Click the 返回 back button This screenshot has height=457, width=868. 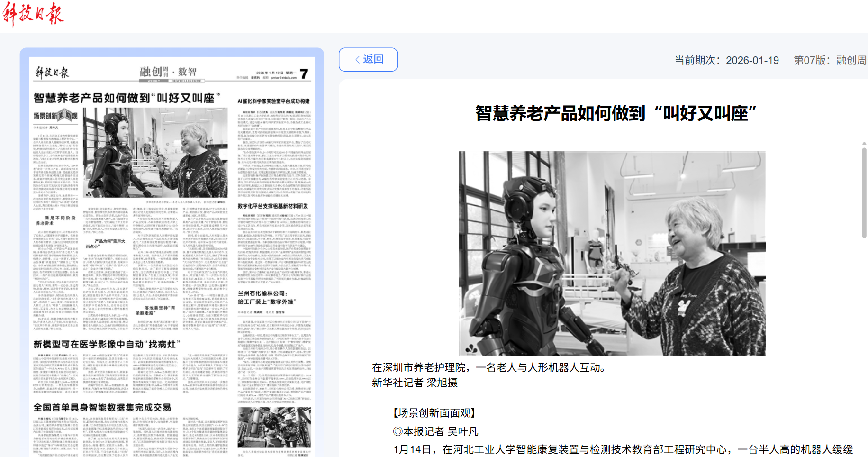[368, 59]
